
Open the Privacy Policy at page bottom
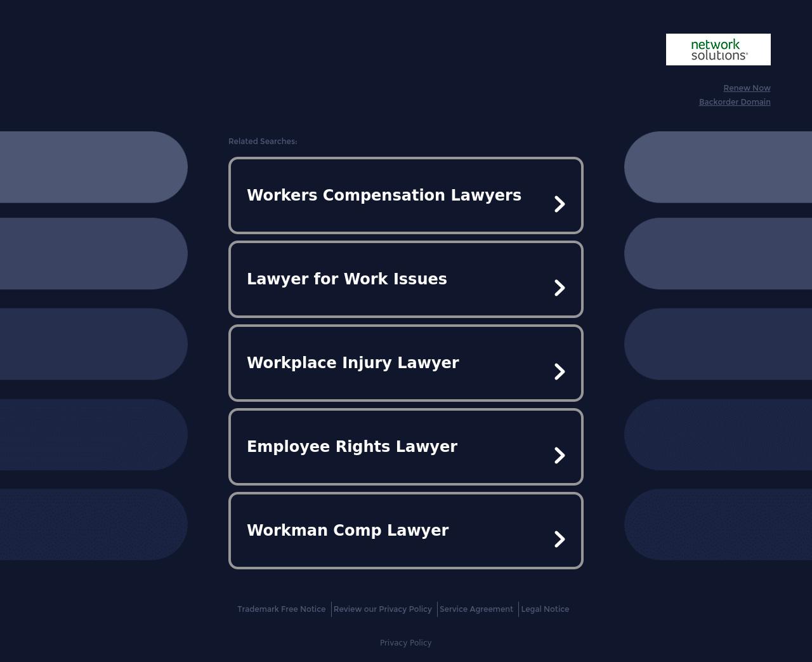pyautogui.click(x=405, y=642)
